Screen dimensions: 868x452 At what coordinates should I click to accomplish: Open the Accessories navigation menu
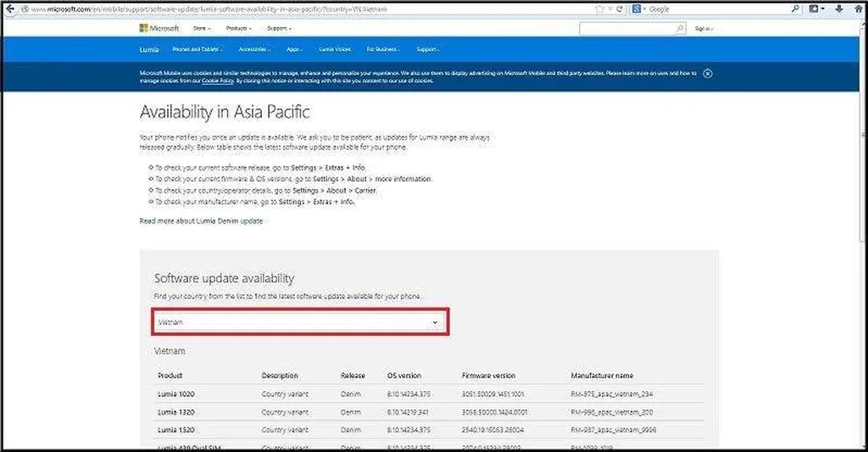[253, 49]
